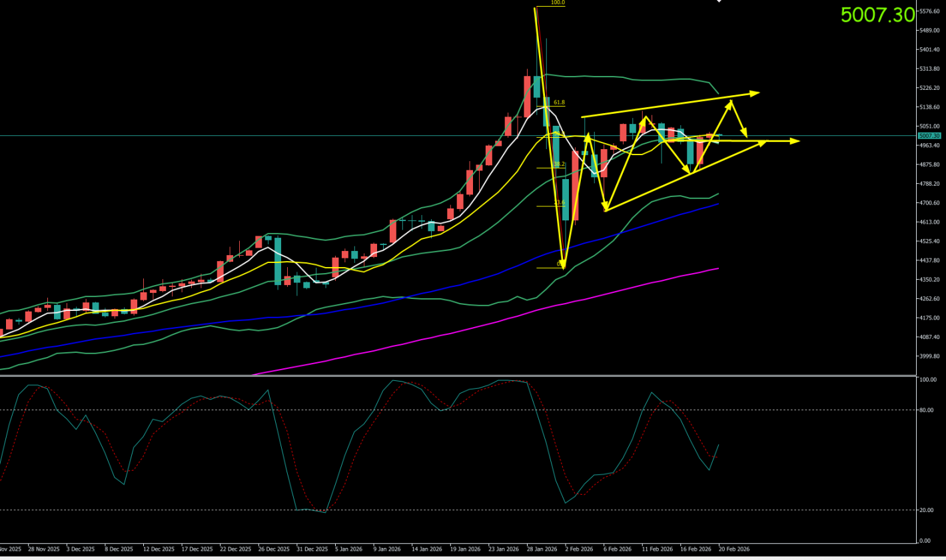
Task: Select the Fibonacci 61.8 level label
Action: coord(558,103)
